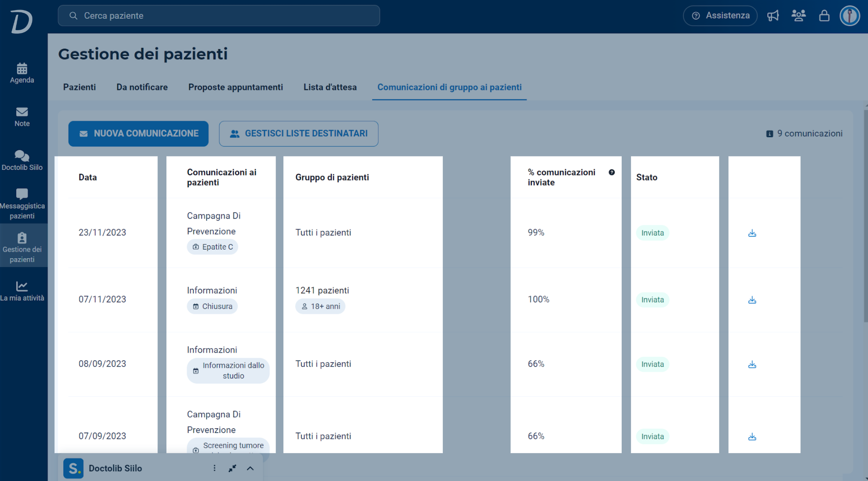
Task: Collapse Siilo widget with arrows icon
Action: click(232, 468)
